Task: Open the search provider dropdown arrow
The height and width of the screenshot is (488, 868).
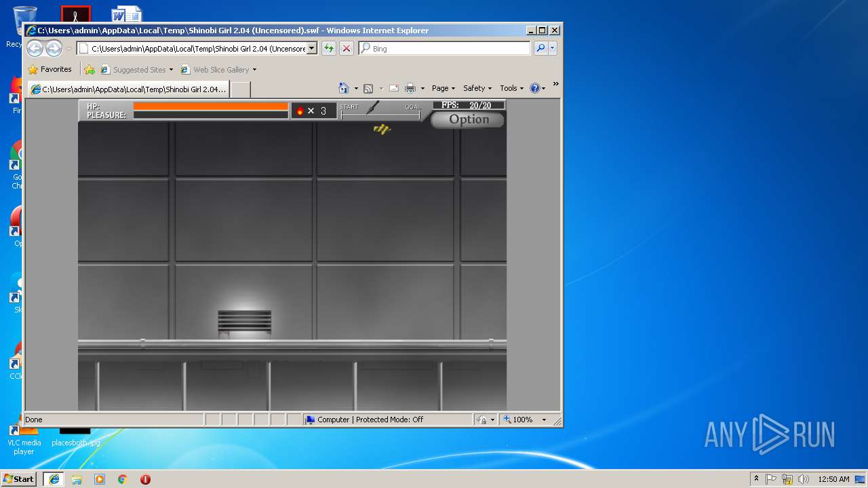Action: pos(553,48)
